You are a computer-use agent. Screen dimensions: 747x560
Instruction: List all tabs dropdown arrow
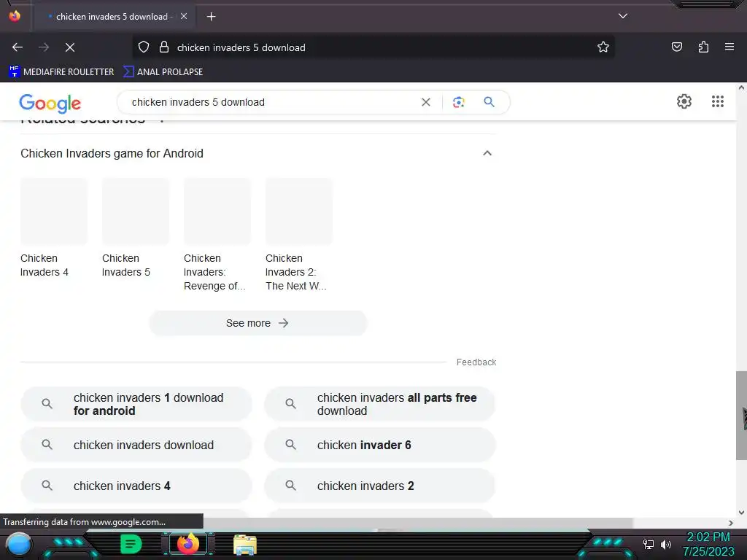(623, 16)
